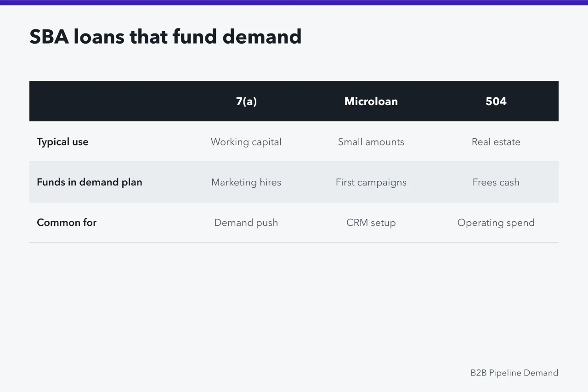The image size is (588, 392).
Task: Select the 'Typical use' row label
Action: [x=62, y=142]
